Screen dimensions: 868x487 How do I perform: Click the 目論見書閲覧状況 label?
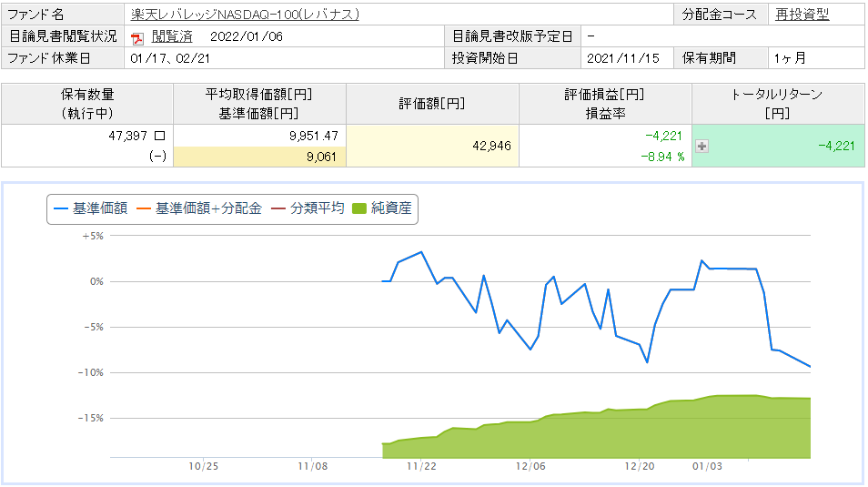pos(63,36)
